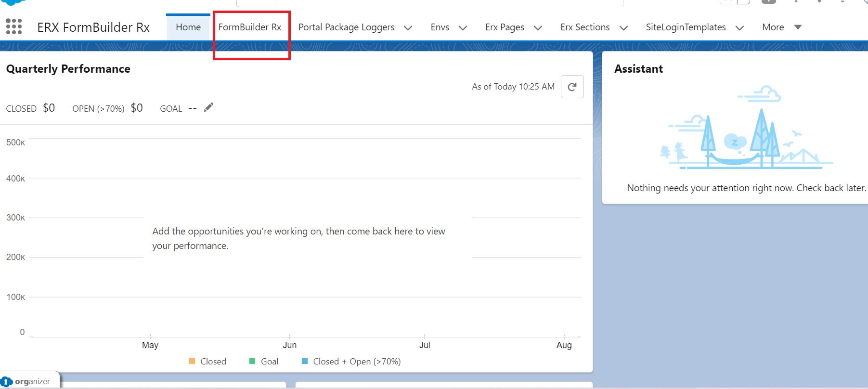
Task: Click the orange Closed legend swatch
Action: click(192, 361)
